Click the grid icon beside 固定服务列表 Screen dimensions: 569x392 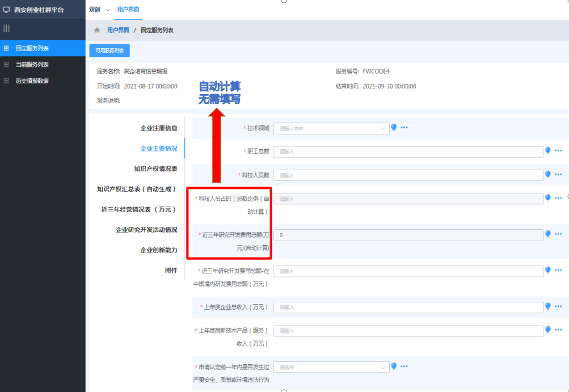pyautogui.click(x=6, y=49)
